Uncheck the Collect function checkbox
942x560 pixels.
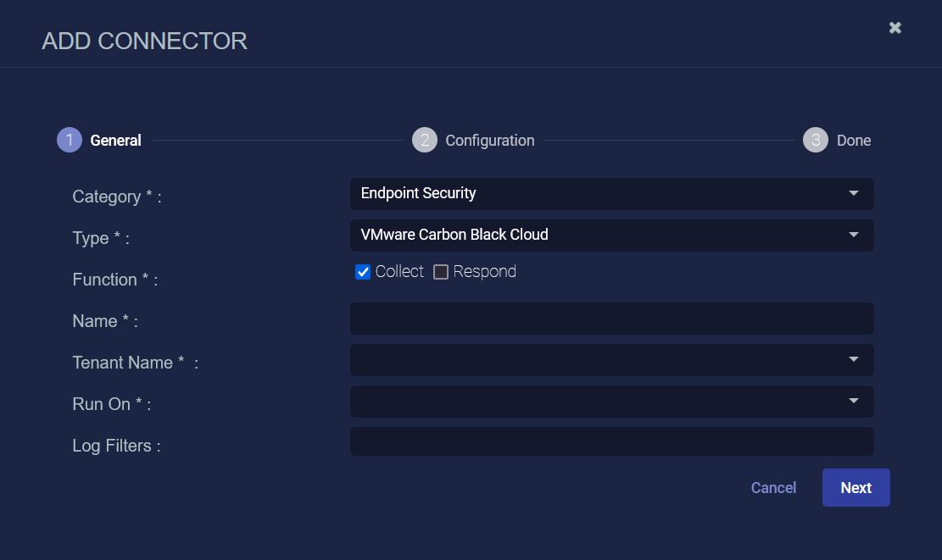coord(363,272)
